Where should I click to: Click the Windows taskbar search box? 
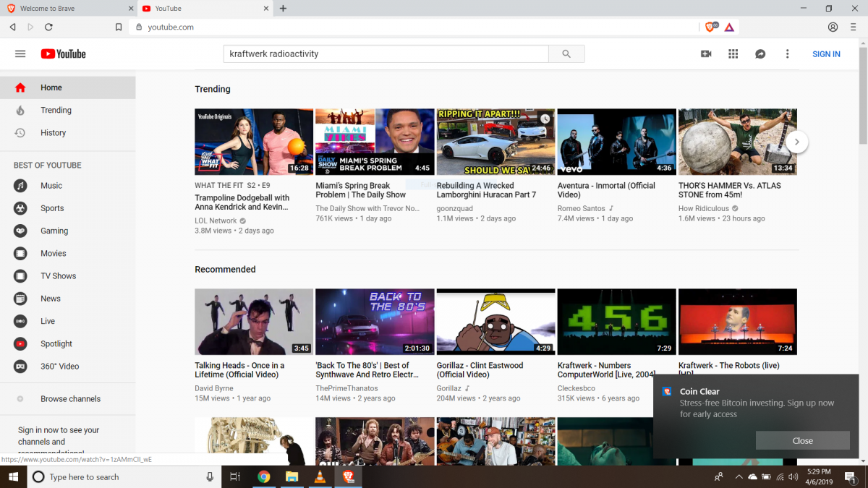pos(124,476)
